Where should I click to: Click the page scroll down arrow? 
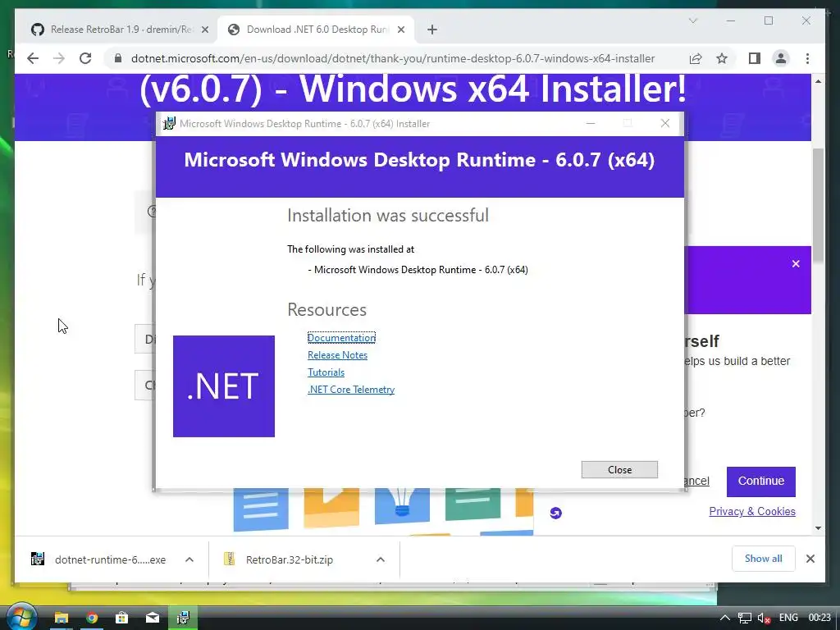[x=818, y=527]
